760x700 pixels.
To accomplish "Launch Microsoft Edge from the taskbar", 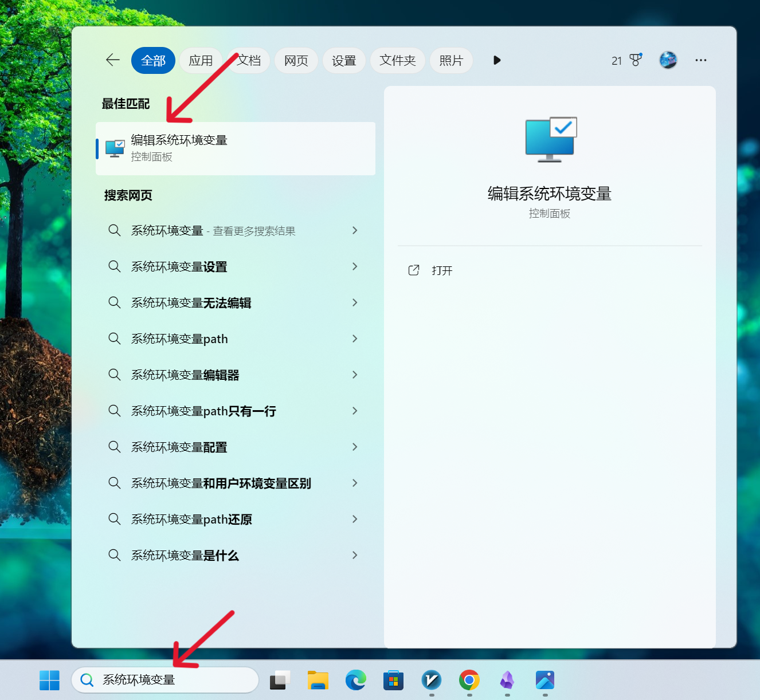I will [x=355, y=680].
